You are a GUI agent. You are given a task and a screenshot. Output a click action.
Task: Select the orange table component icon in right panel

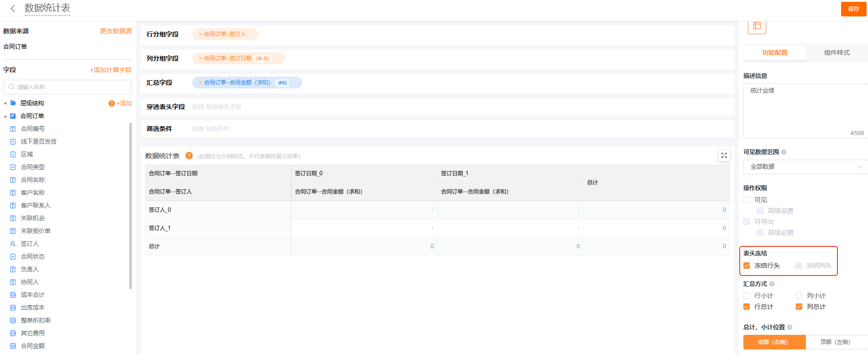click(x=757, y=26)
